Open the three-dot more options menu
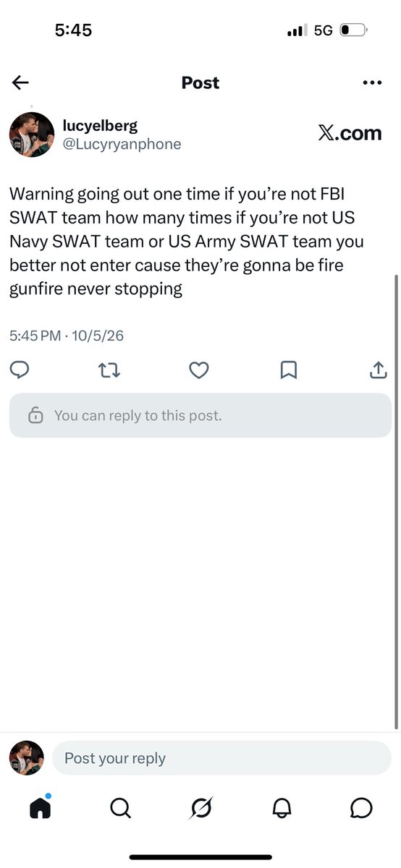401x868 pixels. click(371, 82)
